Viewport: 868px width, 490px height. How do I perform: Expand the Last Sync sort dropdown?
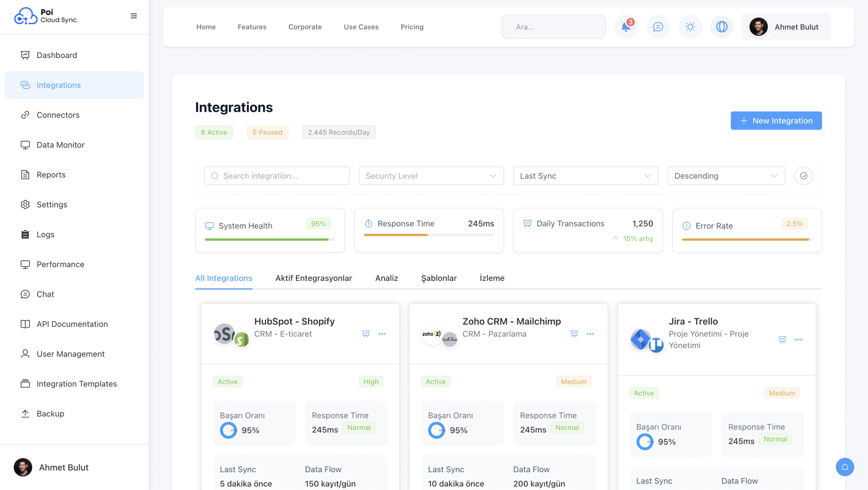click(x=585, y=176)
